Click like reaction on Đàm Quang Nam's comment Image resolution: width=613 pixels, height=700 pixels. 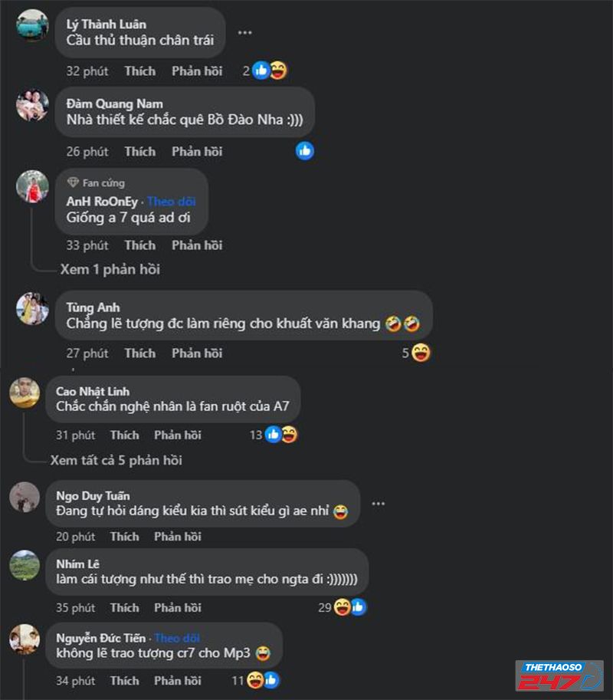[x=305, y=151]
